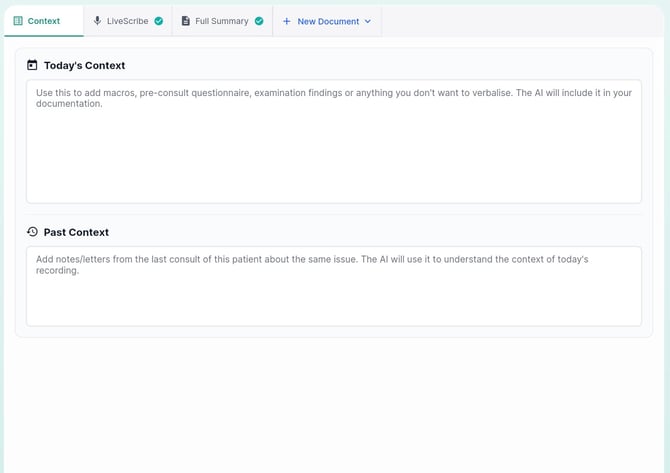
Task: Focus the Past Context text area
Action: [x=333, y=300]
